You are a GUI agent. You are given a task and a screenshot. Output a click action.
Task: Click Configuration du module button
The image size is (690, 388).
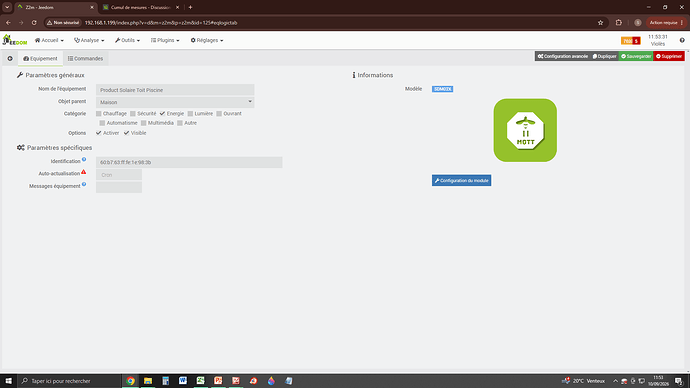click(x=461, y=180)
